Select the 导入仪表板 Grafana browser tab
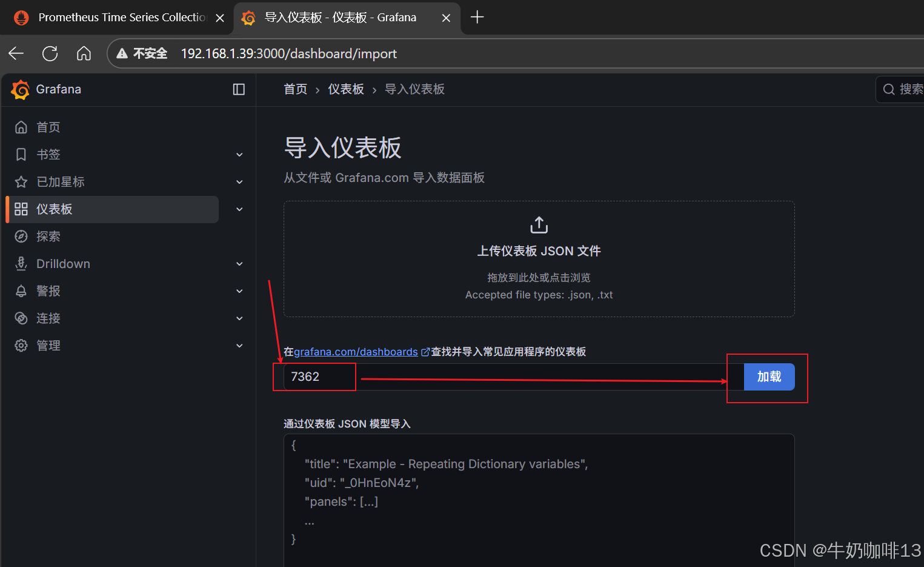The height and width of the screenshot is (567, 924). point(347,18)
